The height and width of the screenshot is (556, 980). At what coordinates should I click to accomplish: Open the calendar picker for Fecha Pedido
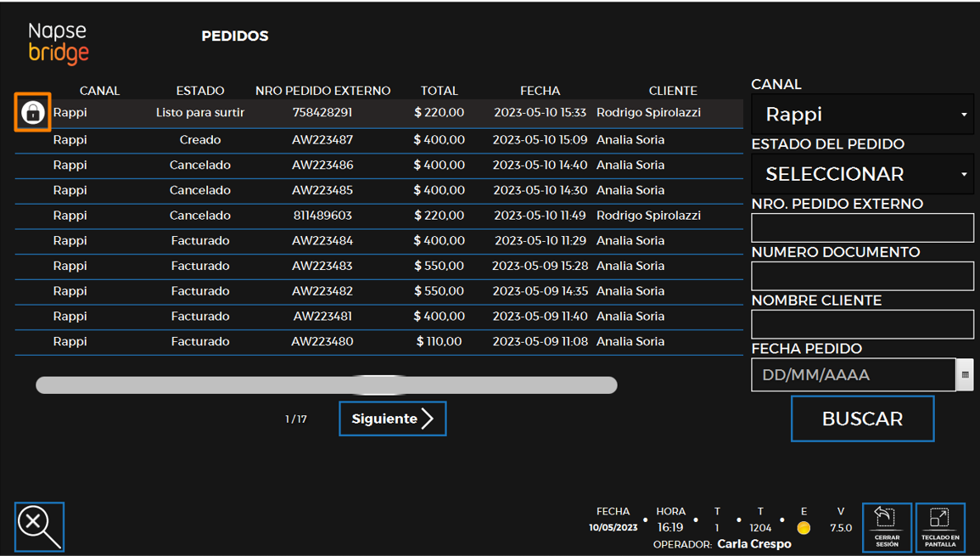pyautogui.click(x=965, y=374)
